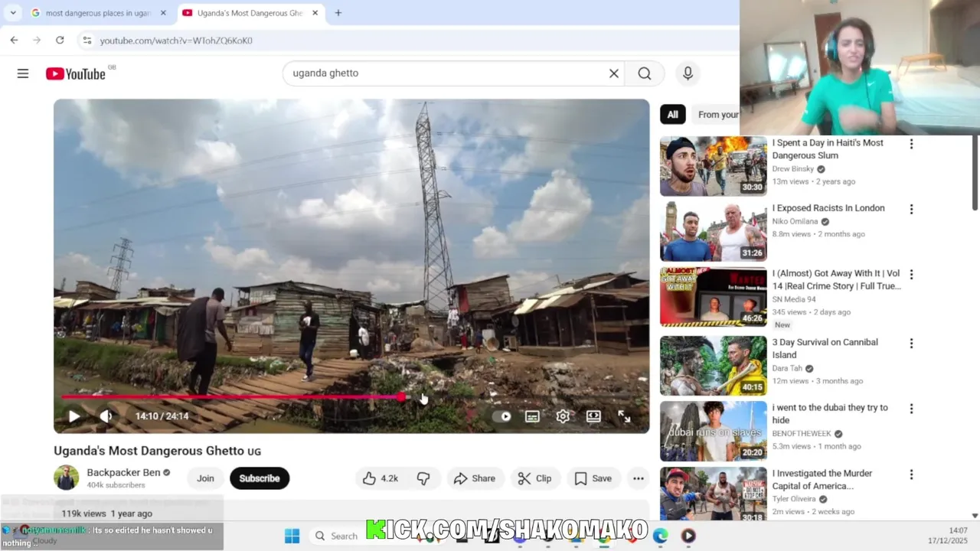Click Dara Tah channel name
The height and width of the screenshot is (551, 980).
[787, 368]
